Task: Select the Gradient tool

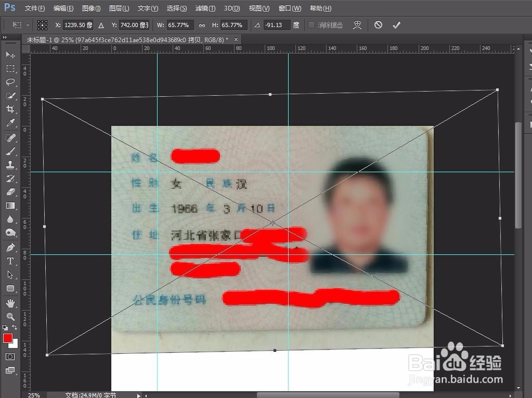Action: coord(10,205)
